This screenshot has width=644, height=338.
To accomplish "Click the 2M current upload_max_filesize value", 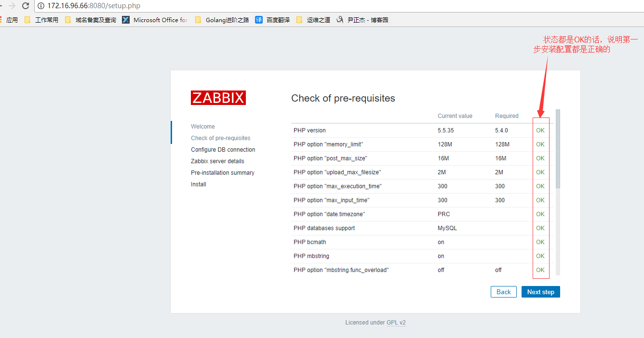I will 442,172.
